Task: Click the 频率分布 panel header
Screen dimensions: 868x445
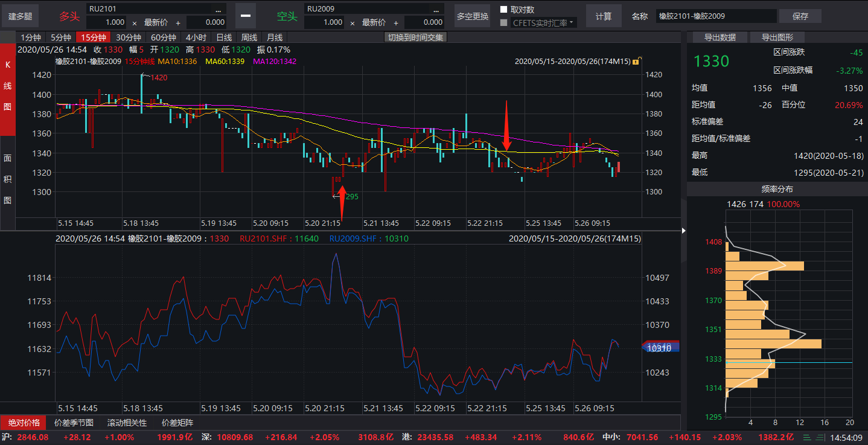Action: tap(777, 189)
